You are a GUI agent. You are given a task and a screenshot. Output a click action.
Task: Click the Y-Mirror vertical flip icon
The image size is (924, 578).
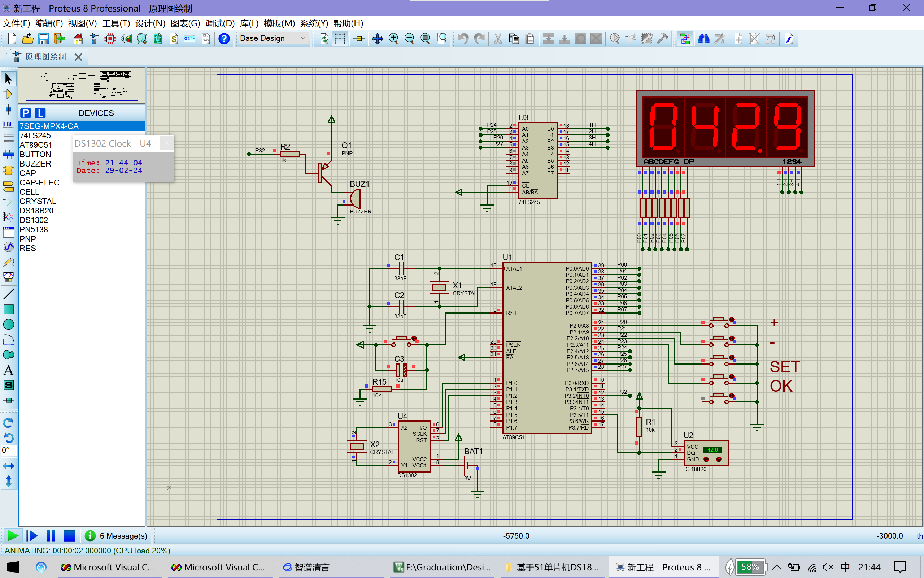click(8, 481)
